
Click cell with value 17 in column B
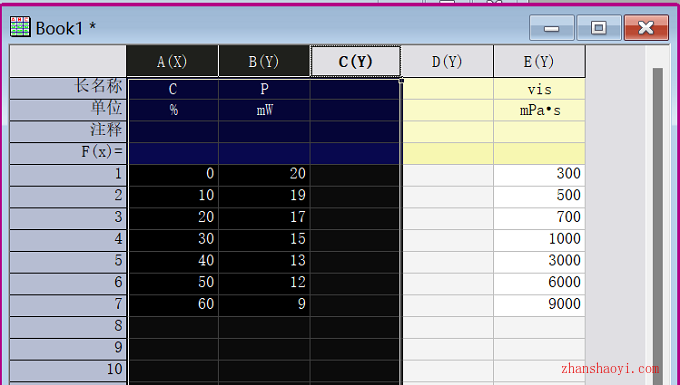click(x=264, y=219)
